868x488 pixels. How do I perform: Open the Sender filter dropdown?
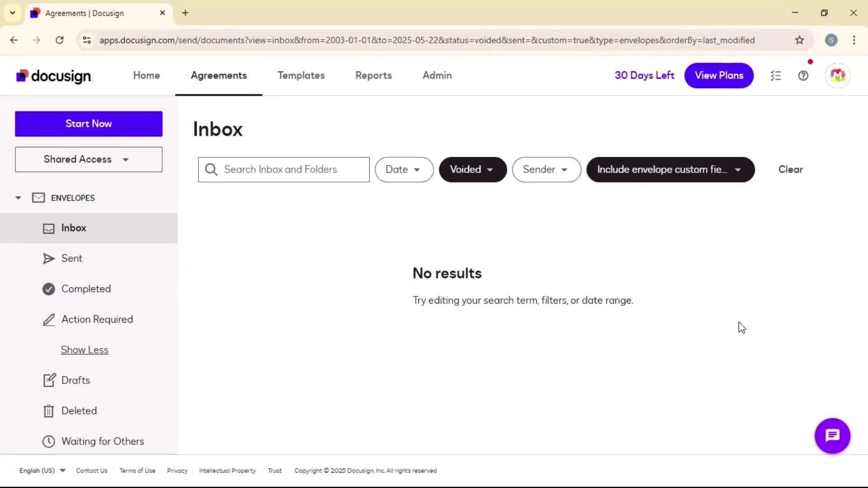[546, 169]
